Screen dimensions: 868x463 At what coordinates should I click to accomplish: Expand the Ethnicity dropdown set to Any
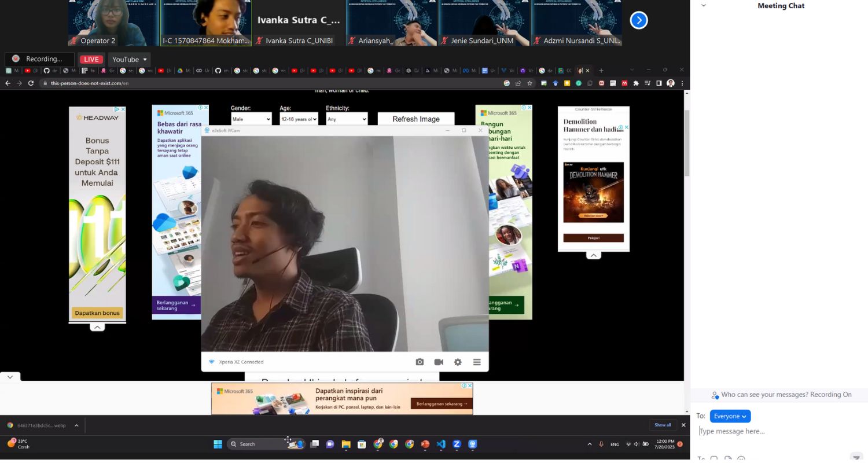click(347, 119)
